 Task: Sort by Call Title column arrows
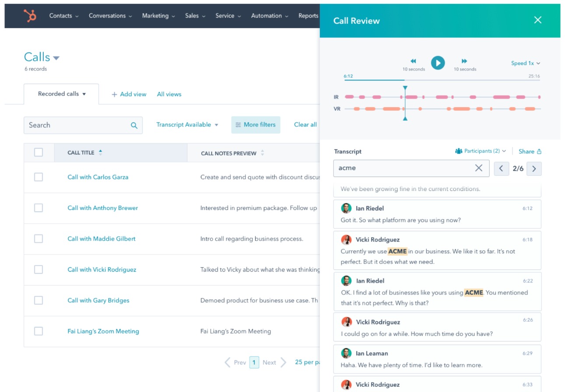tap(100, 152)
